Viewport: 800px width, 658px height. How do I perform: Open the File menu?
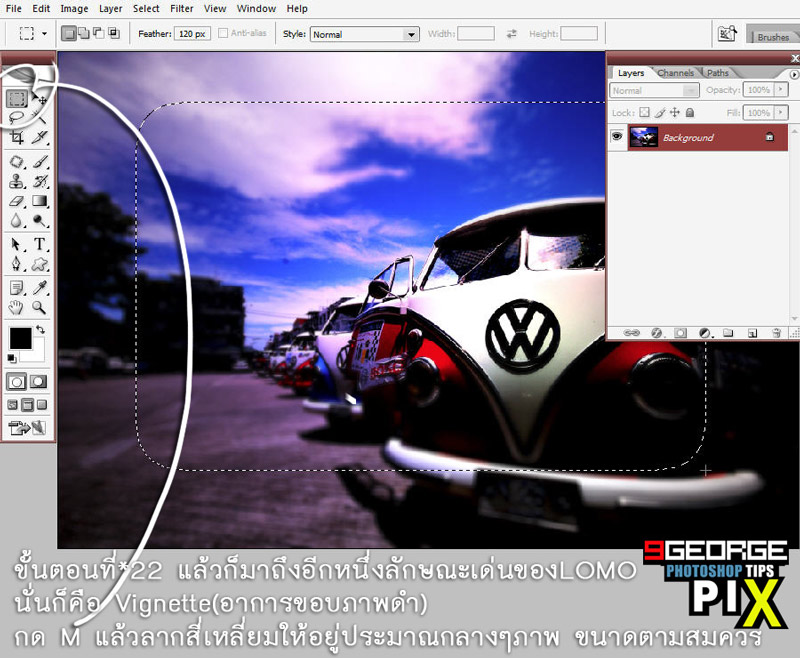tap(14, 9)
